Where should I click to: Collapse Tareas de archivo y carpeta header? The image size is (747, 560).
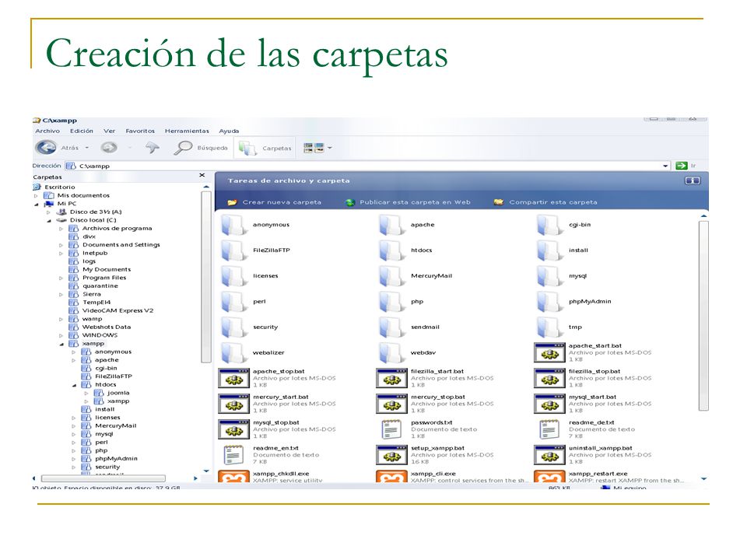pyautogui.click(x=693, y=181)
